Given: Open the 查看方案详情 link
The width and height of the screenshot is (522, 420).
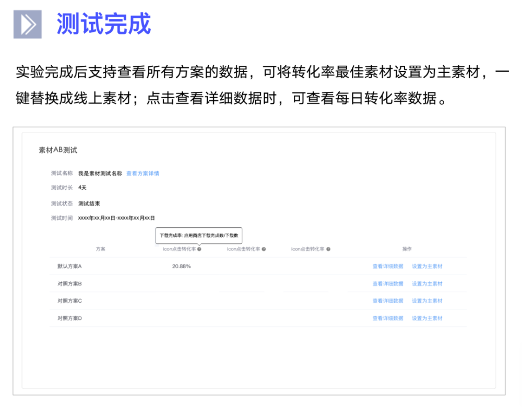Looking at the screenshot, I should pos(143,173).
